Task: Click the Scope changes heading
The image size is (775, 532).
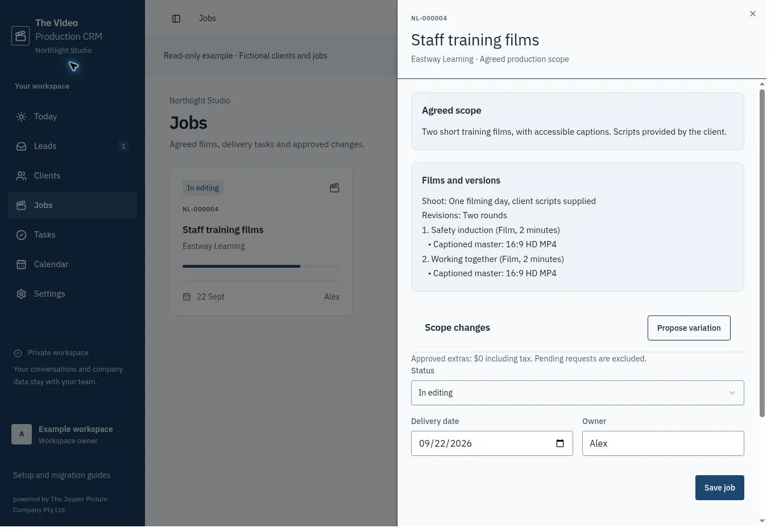Action: 457,327
